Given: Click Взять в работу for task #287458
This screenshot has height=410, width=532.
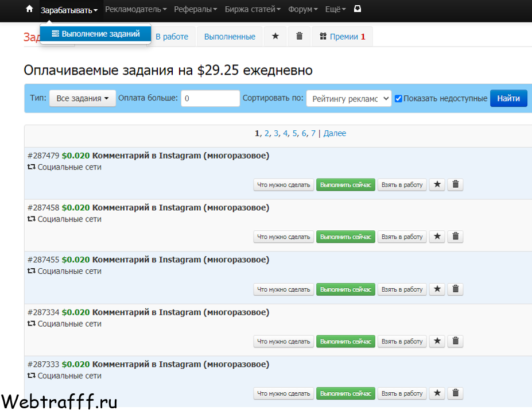Looking at the screenshot, I should tap(402, 237).
